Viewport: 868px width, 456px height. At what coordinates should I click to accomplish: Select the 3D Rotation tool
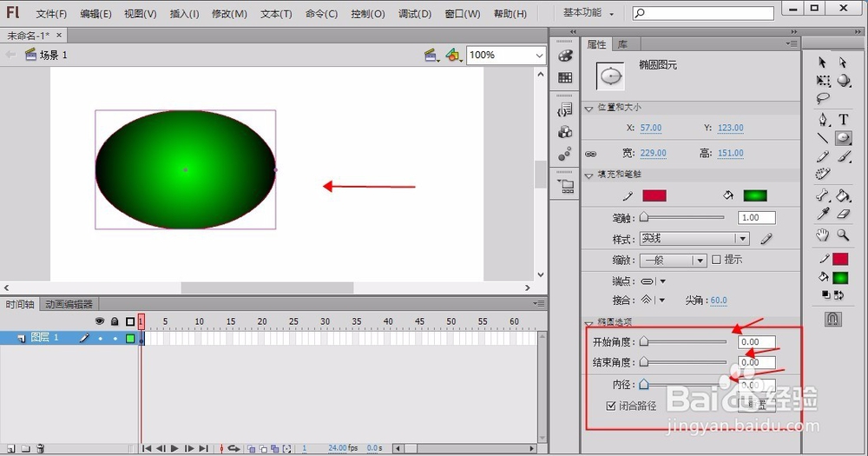tap(843, 81)
